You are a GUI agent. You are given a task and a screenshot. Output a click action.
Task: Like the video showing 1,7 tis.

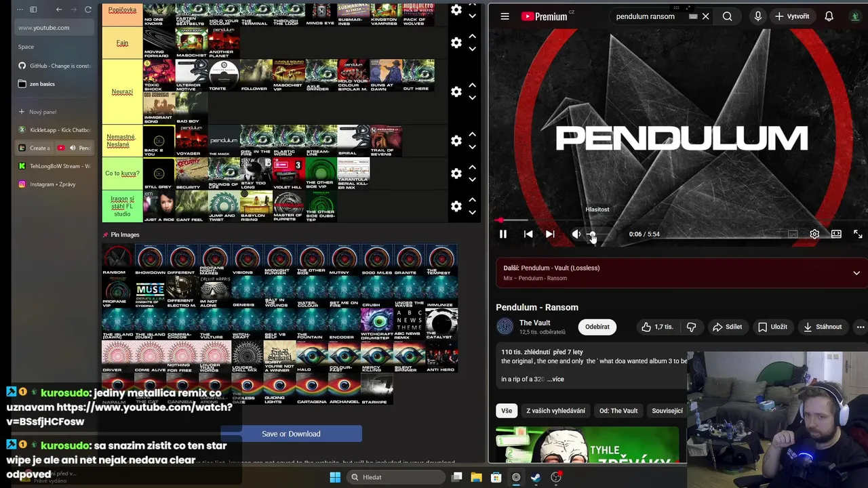[x=657, y=327]
